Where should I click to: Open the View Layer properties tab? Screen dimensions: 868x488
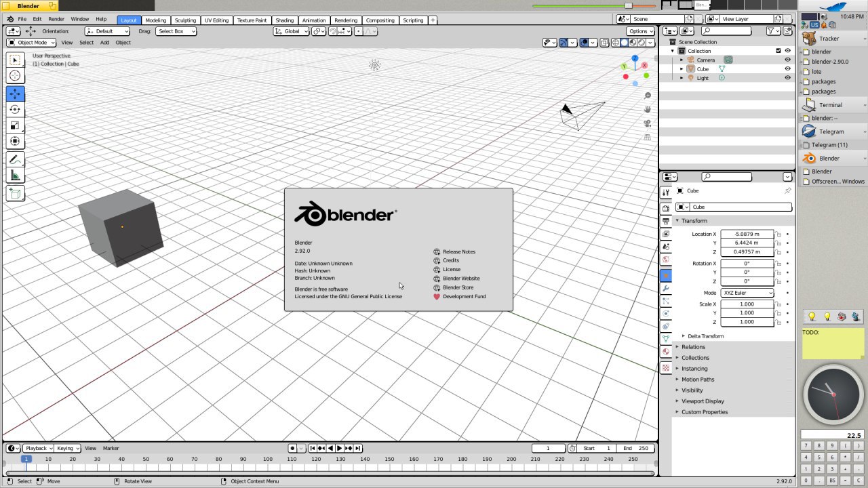(x=666, y=233)
